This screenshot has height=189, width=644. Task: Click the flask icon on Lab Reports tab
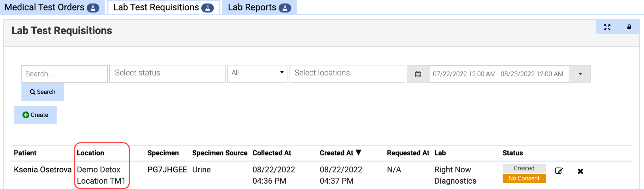point(285,8)
